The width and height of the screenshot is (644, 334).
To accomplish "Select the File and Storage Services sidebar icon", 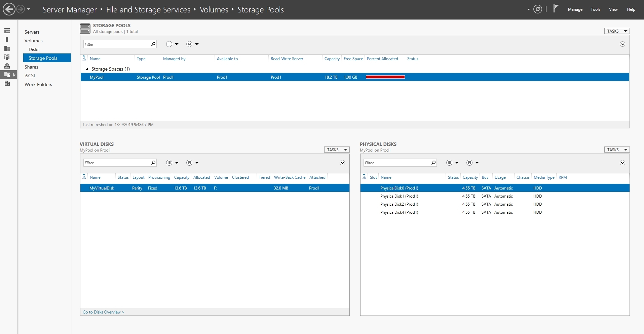I will [7, 75].
